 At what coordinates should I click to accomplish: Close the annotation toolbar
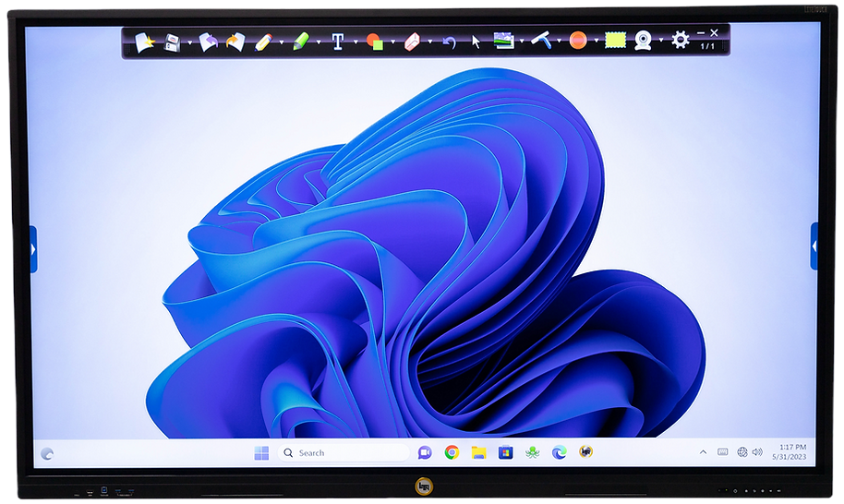(715, 33)
